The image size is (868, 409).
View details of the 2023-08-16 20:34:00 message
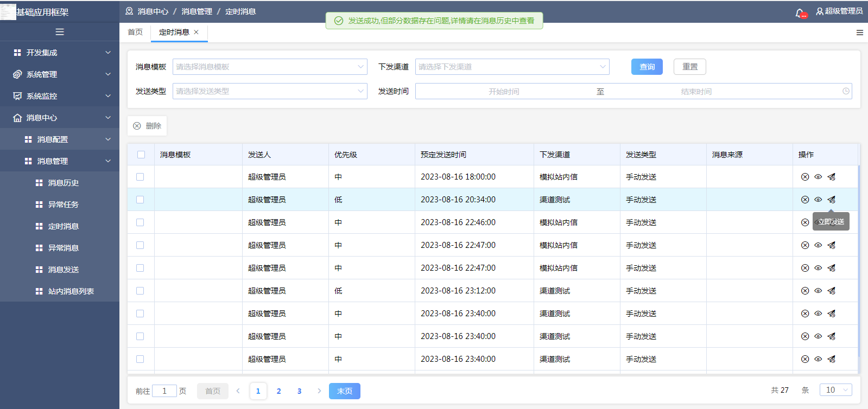[x=818, y=200]
